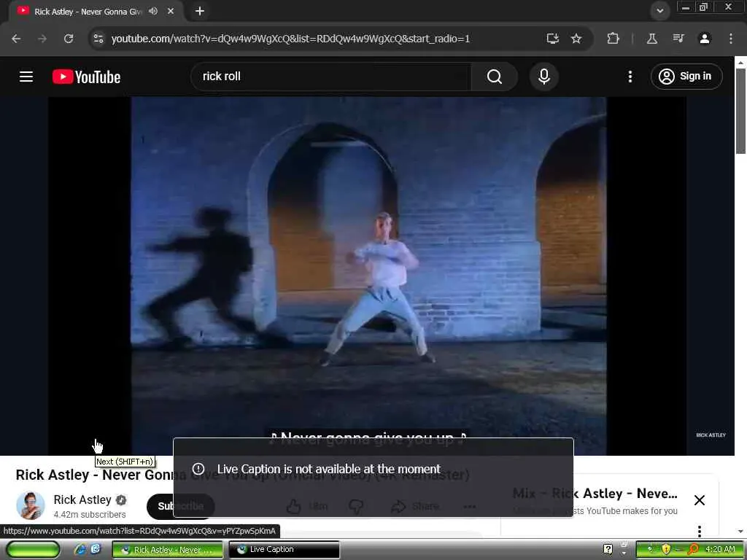Open Chrome Labs flask icon
Viewport: 747px width, 560px height.
pyautogui.click(x=652, y=39)
